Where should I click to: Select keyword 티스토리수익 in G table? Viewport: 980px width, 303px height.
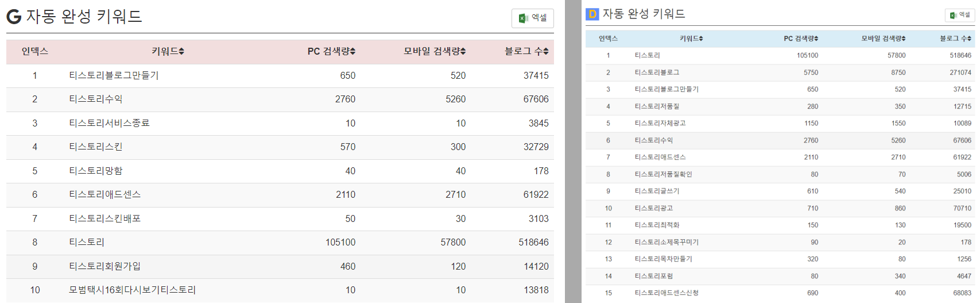click(96, 99)
